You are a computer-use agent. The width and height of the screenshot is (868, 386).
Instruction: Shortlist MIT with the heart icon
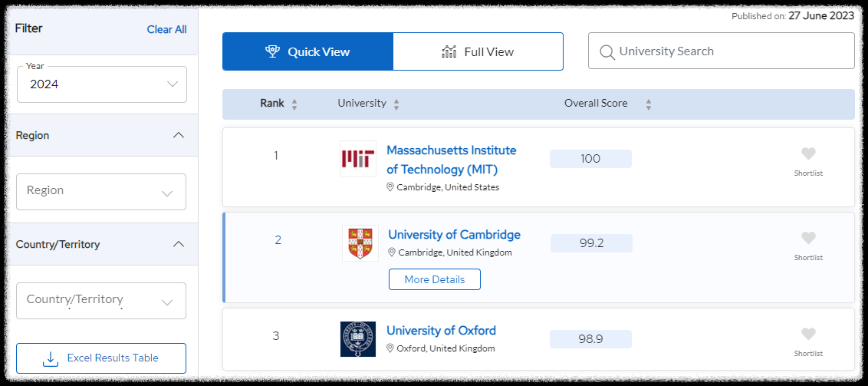coord(808,154)
